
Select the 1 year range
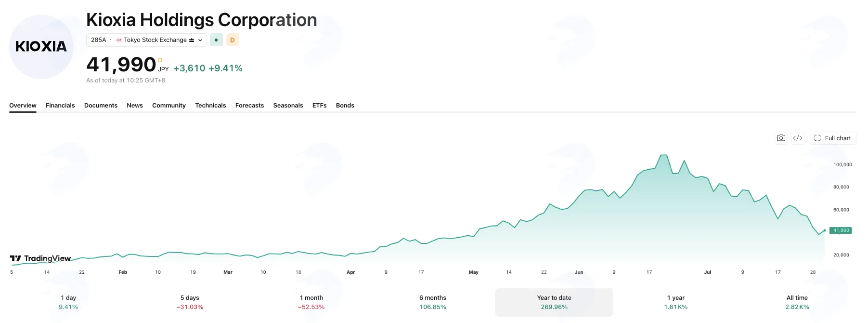pyautogui.click(x=676, y=302)
